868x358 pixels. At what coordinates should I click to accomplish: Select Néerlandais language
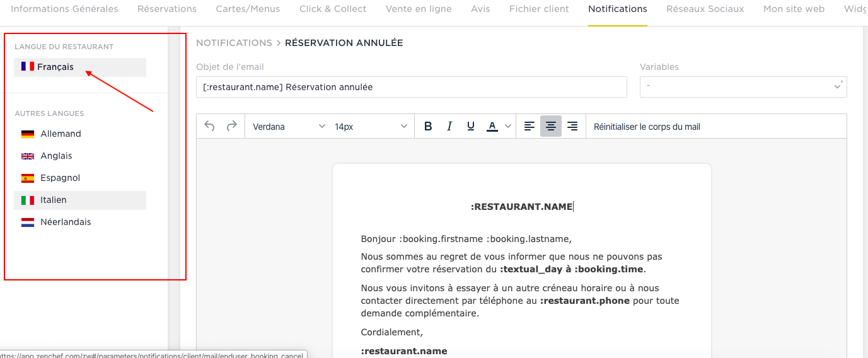[80, 222]
